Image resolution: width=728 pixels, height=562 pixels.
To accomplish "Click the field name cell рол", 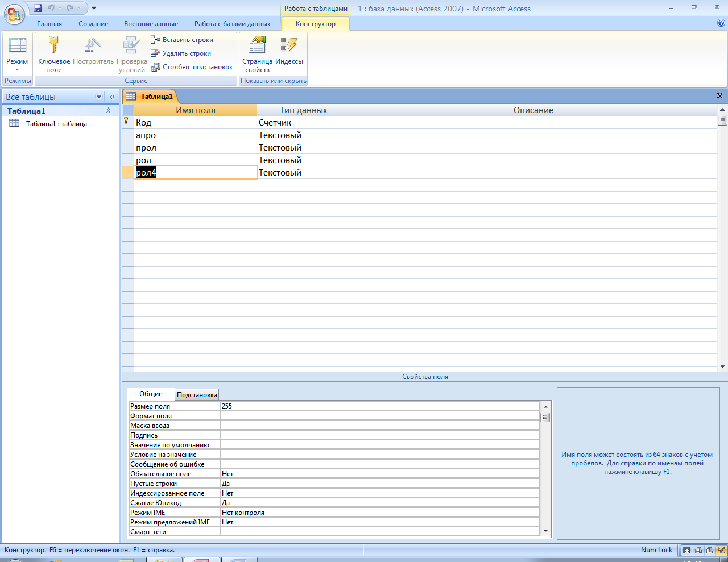I will [x=196, y=160].
